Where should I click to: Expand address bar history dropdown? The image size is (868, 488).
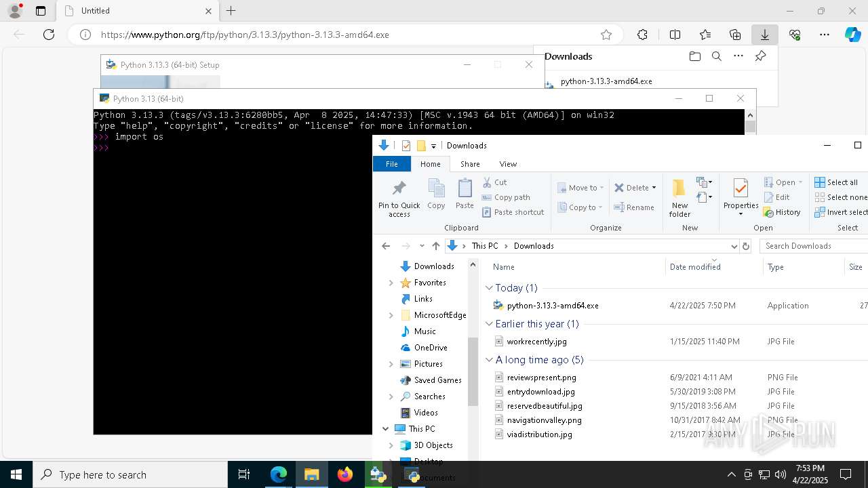tap(734, 246)
